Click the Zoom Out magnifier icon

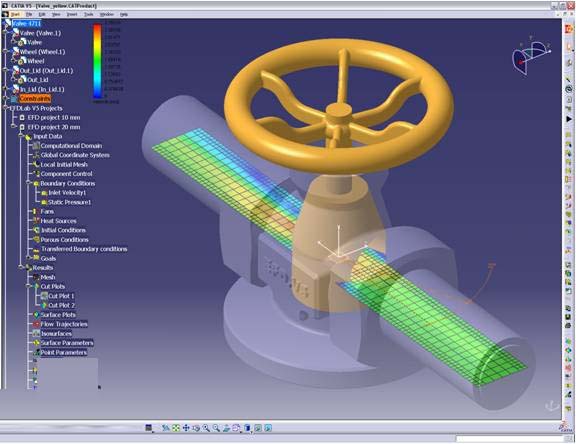point(216,428)
